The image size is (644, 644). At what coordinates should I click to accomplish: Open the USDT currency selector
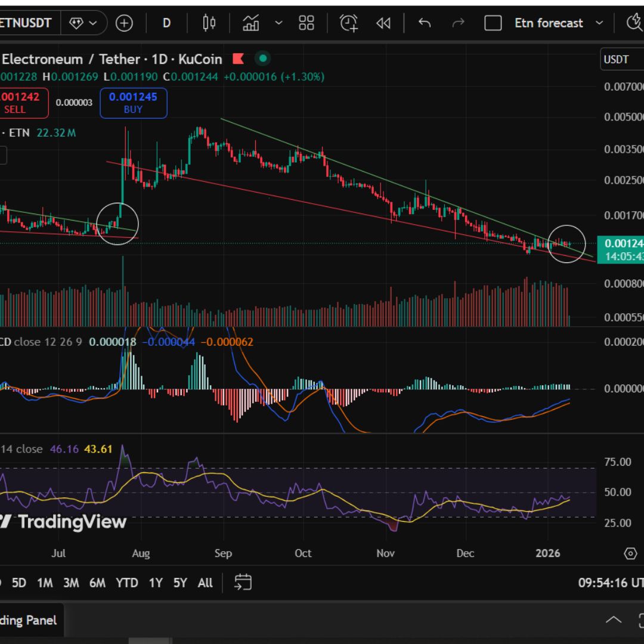(620, 60)
